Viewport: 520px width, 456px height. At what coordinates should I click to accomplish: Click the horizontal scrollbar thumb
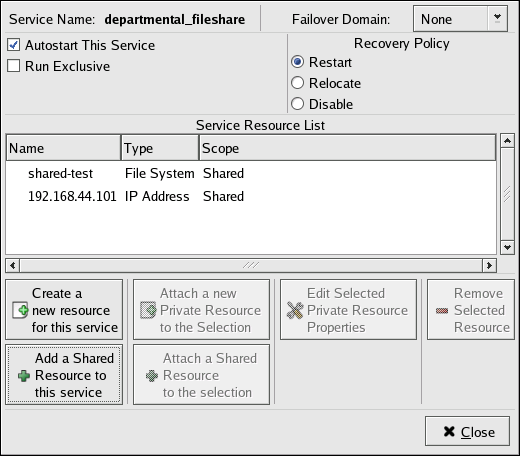tap(251, 265)
